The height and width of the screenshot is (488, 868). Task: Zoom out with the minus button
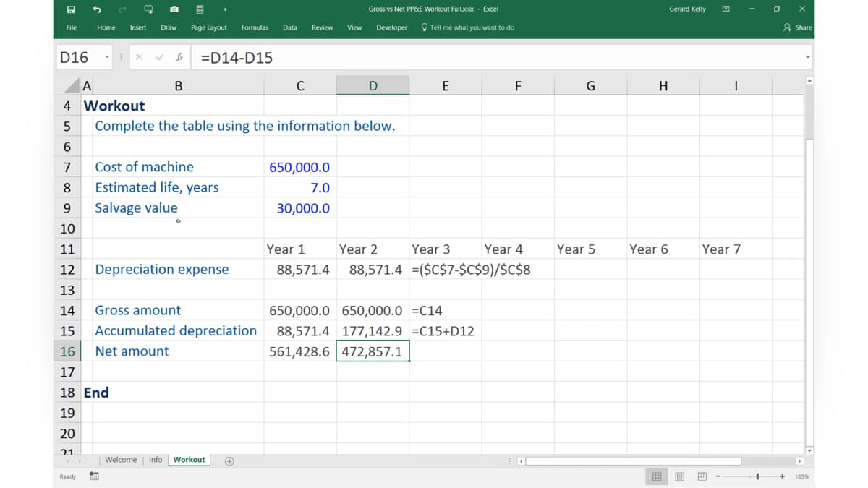click(719, 477)
